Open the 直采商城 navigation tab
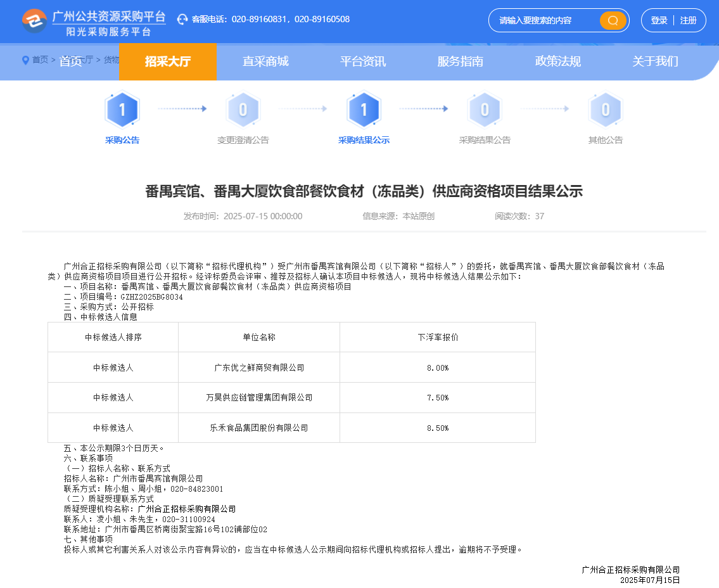 tap(265, 61)
